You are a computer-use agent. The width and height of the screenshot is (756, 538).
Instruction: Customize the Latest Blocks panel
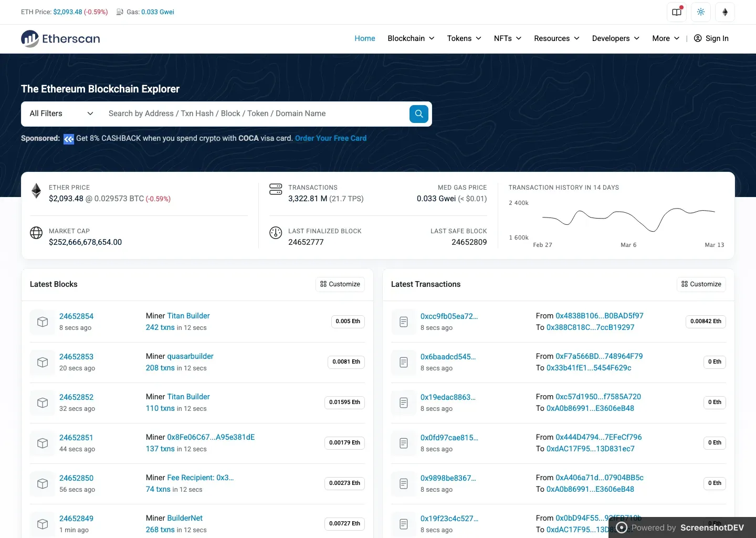tap(340, 284)
